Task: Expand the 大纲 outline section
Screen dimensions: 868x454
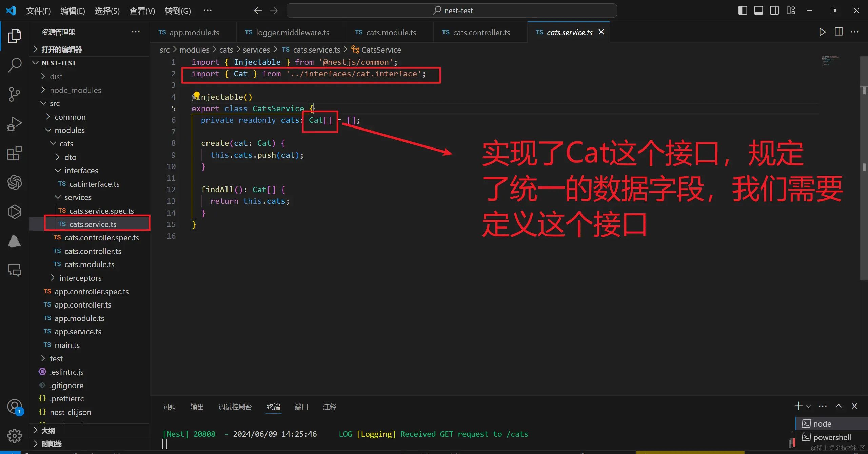Action: coord(90,431)
